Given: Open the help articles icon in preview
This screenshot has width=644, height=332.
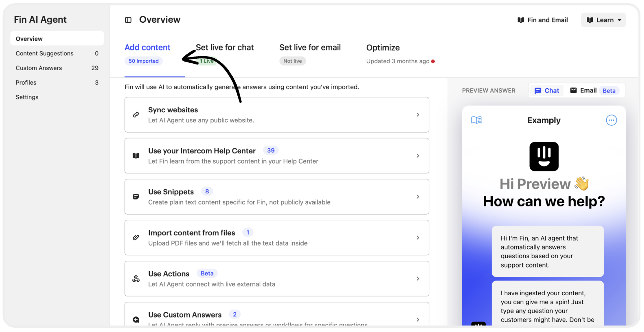Looking at the screenshot, I should [477, 120].
